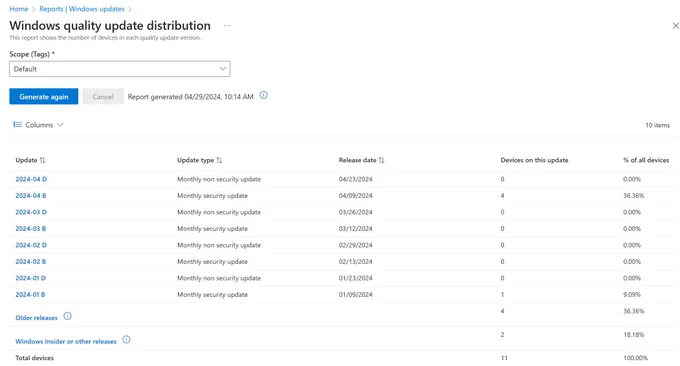Open the ellipsis menu beside report title

[x=227, y=26]
